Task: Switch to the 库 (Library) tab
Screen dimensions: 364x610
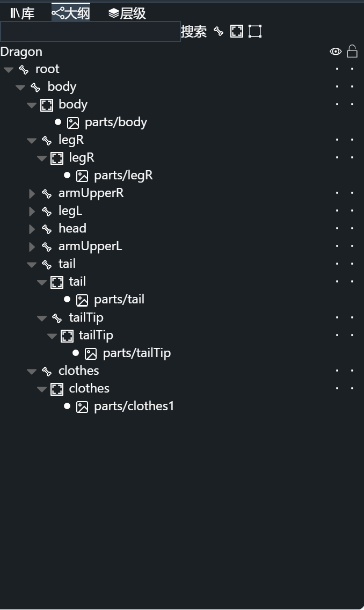Action: pyautogui.click(x=22, y=13)
